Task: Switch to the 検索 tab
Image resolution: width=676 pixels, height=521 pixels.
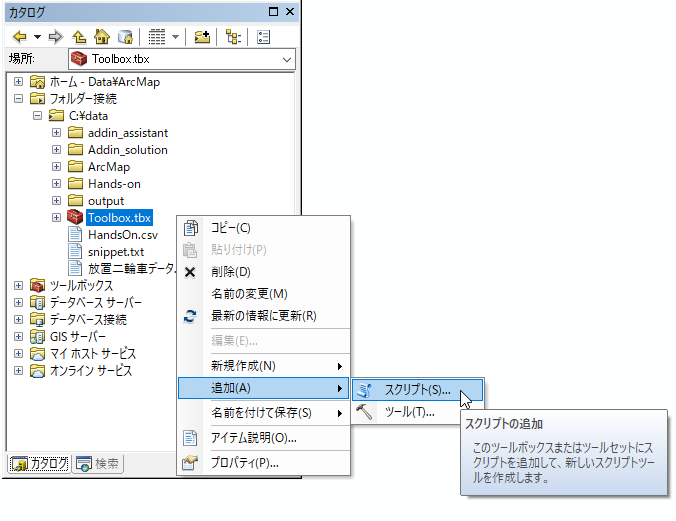Action: 98,464
